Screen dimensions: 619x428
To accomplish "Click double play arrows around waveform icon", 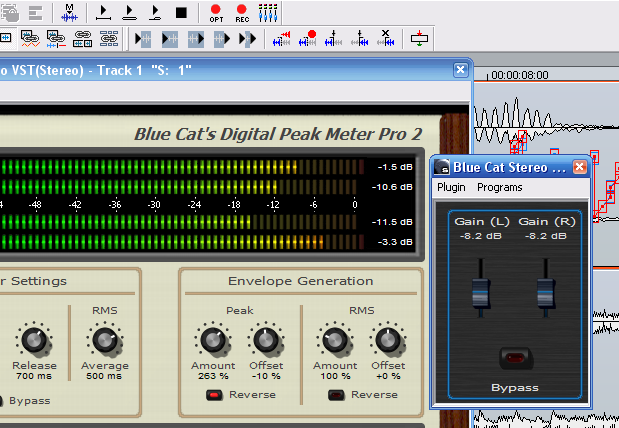I will click(248, 39).
